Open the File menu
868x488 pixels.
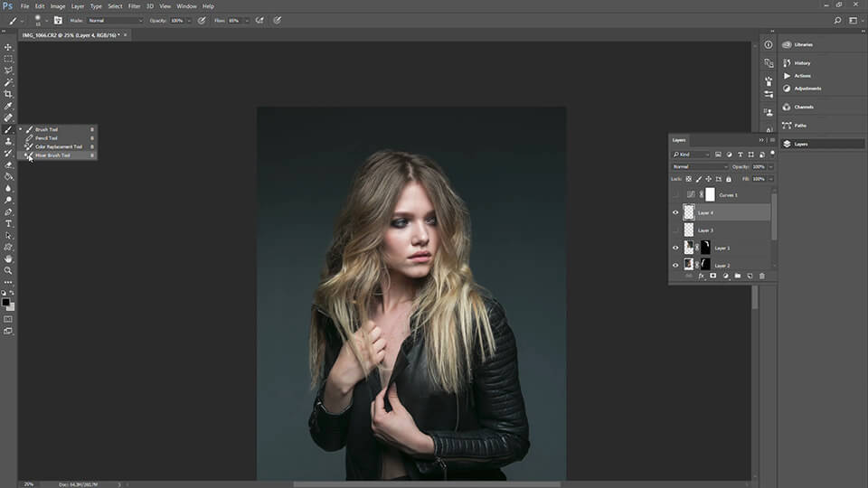[x=25, y=6]
